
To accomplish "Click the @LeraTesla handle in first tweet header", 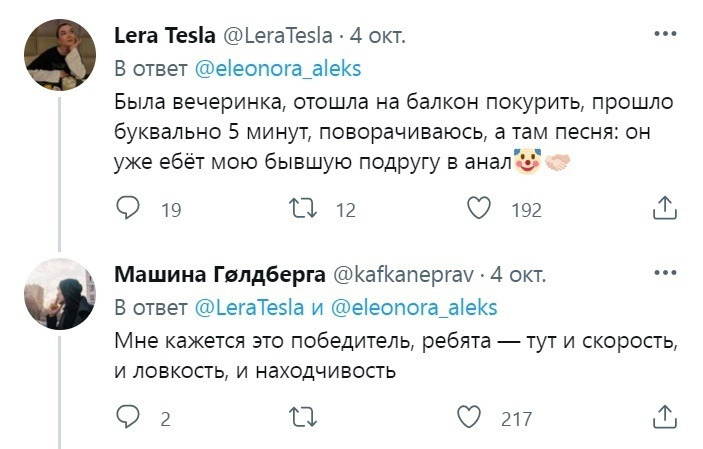I will coord(278,37).
